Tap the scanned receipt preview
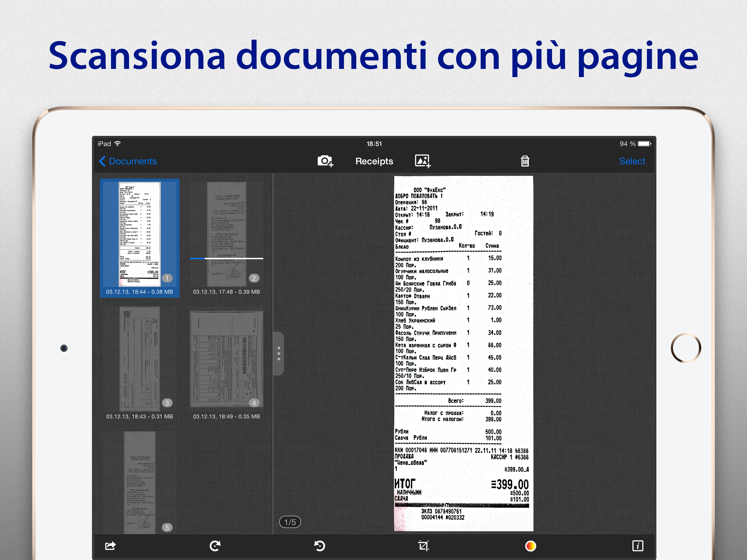747x560 pixels. (x=463, y=353)
